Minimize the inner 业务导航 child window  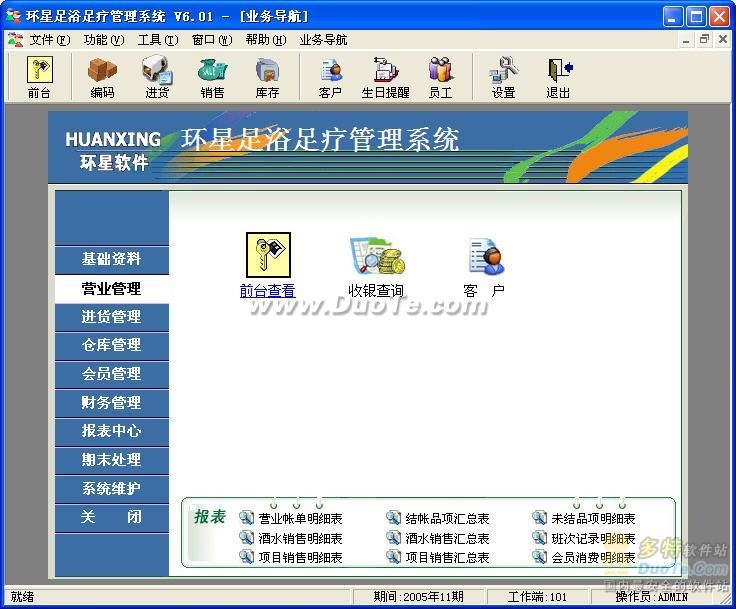click(x=686, y=40)
